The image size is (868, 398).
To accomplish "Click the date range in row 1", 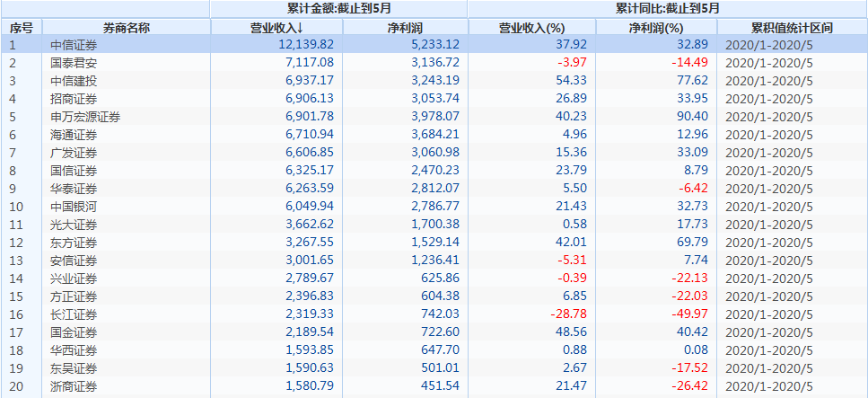I will tap(767, 45).
